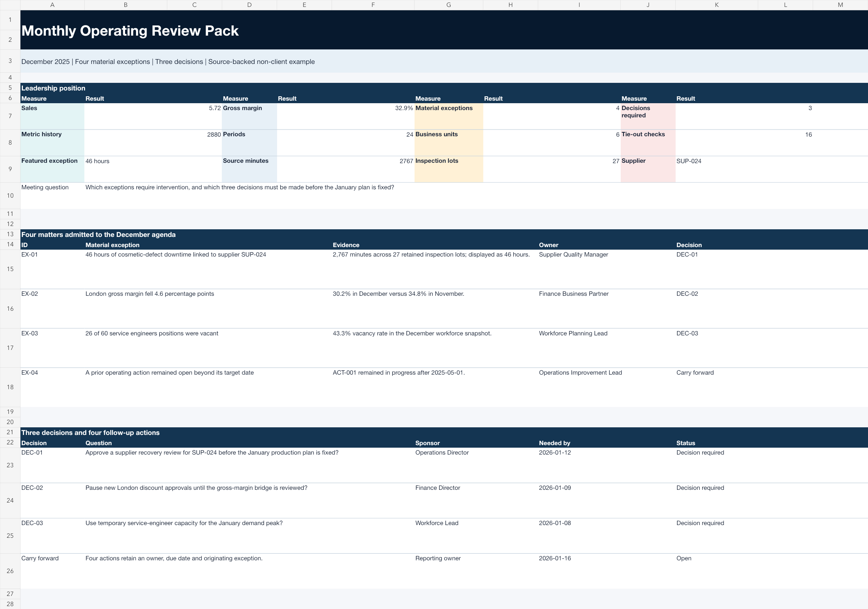Click the 26 of 60 service engineers cell

[x=208, y=348]
